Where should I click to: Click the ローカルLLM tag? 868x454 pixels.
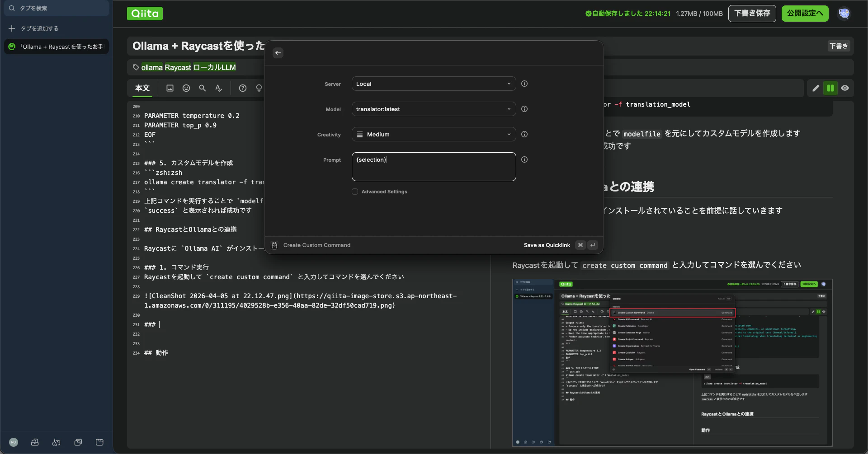point(215,67)
